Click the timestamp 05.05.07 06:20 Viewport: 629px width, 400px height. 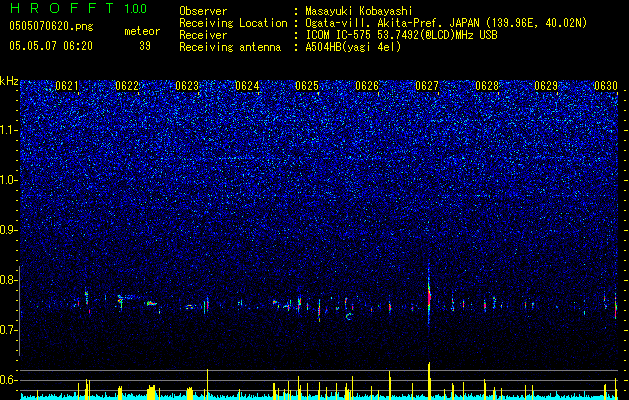click(x=51, y=46)
